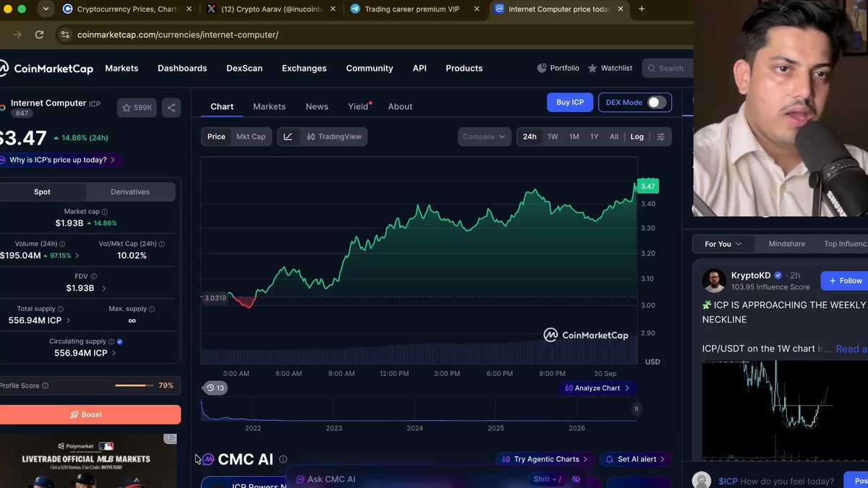Viewport: 868px width, 488px height.
Task: Enable the Log scale option
Action: coord(637,137)
